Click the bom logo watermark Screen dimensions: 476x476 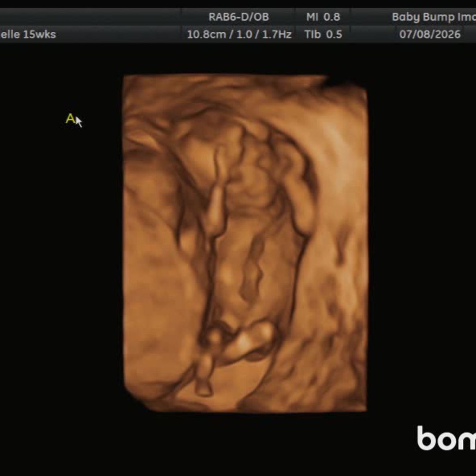[x=446, y=438]
